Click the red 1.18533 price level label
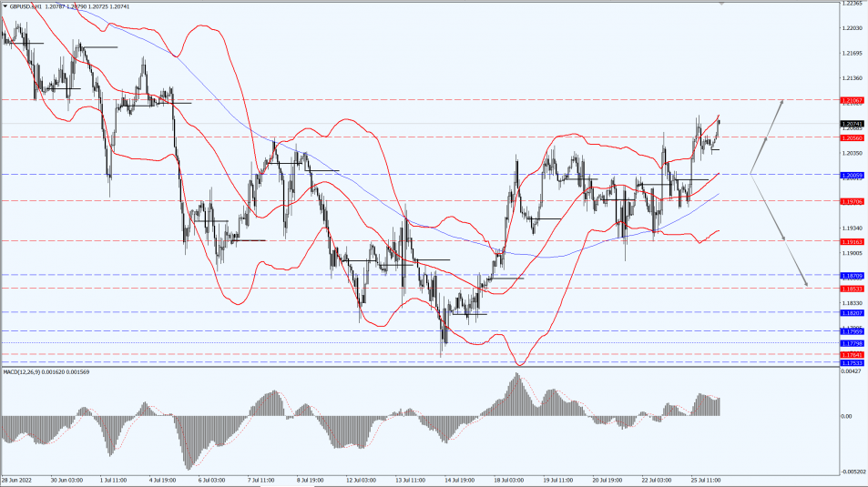 [850, 288]
